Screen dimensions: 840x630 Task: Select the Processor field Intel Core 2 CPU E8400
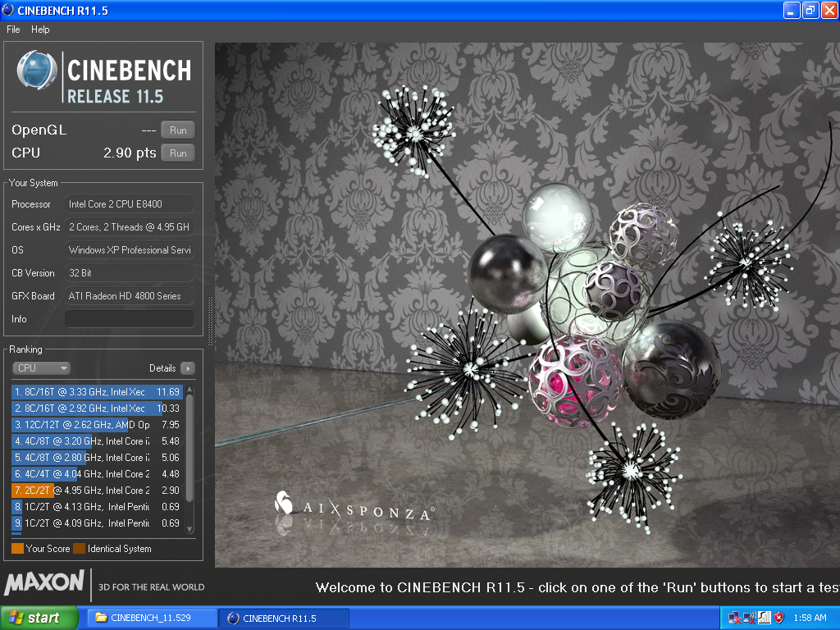(x=129, y=204)
